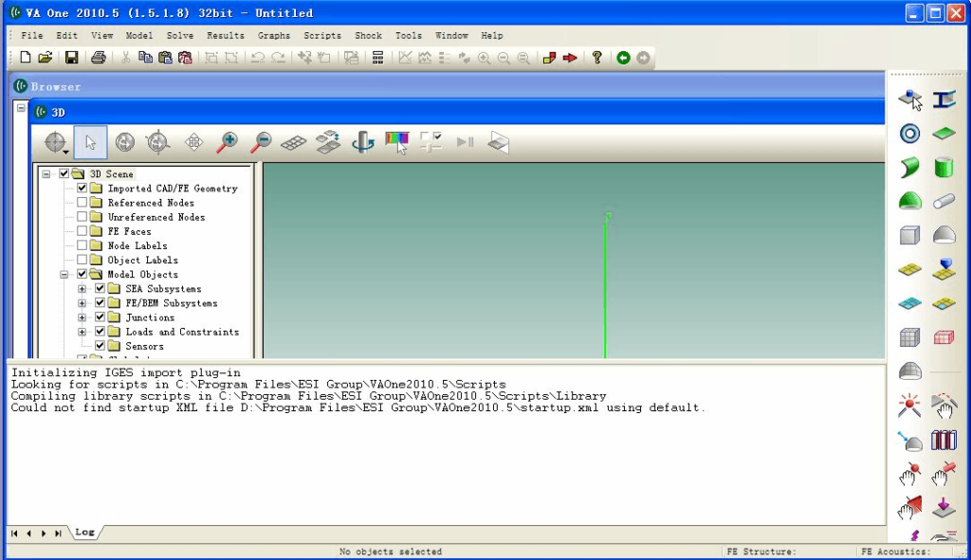Collapse the 3D Scene tree node
The image size is (971, 560).
pos(46,174)
